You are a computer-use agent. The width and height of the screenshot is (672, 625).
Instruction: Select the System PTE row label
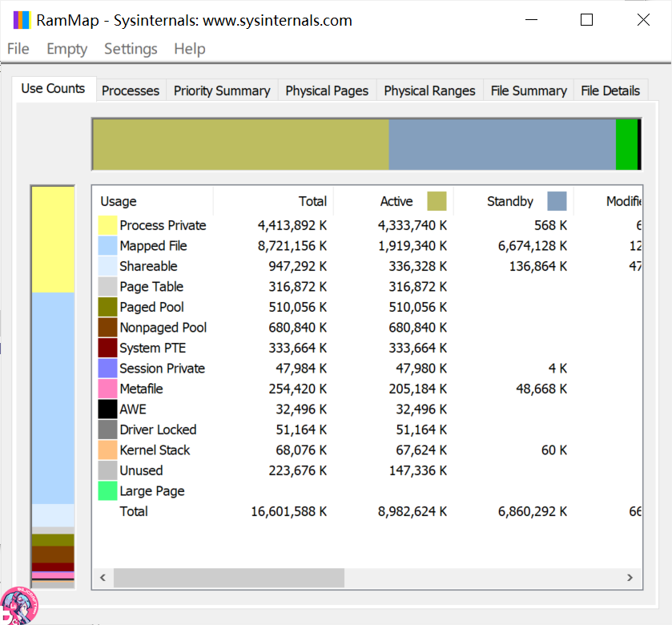click(x=152, y=348)
